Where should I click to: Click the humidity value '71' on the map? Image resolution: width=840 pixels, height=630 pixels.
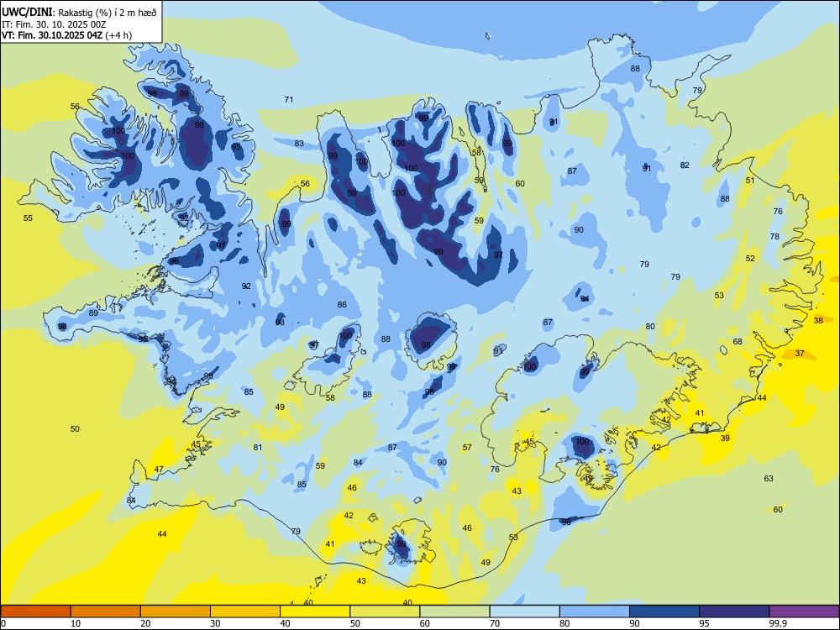click(x=289, y=99)
